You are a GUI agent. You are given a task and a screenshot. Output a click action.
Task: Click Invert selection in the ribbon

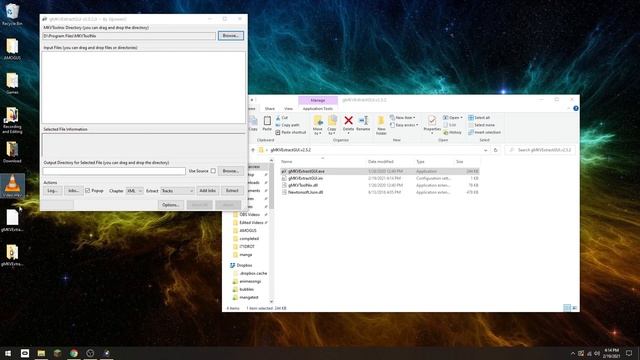pos(484,132)
